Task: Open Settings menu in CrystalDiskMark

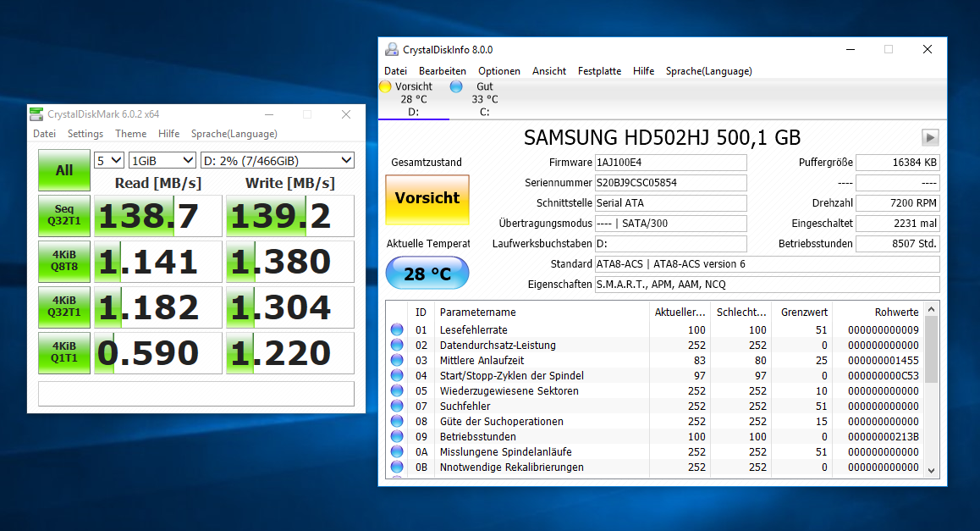Action: coord(85,134)
